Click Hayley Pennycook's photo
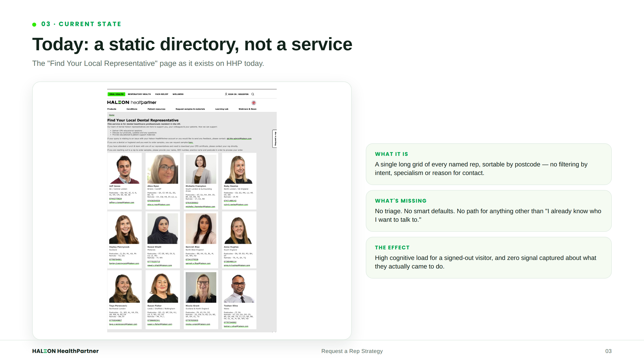Screen dimensions: 644x362 [x=125, y=229]
